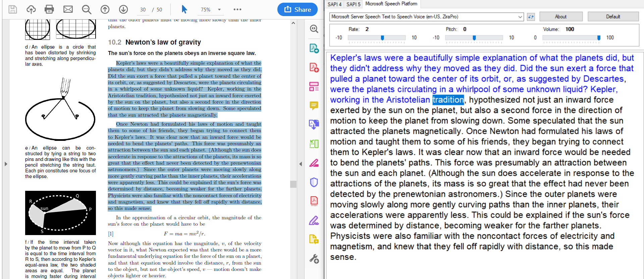Screen dimensions: 644x279
Task: Refresh the voice list with arrows icon
Action: (x=531, y=17)
